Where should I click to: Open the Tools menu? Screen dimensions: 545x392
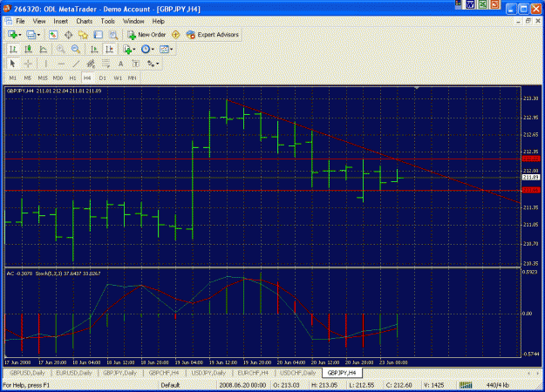(x=108, y=21)
